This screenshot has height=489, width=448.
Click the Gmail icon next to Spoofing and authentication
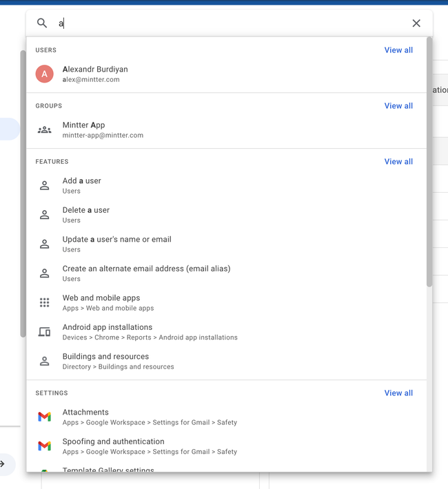point(45,446)
